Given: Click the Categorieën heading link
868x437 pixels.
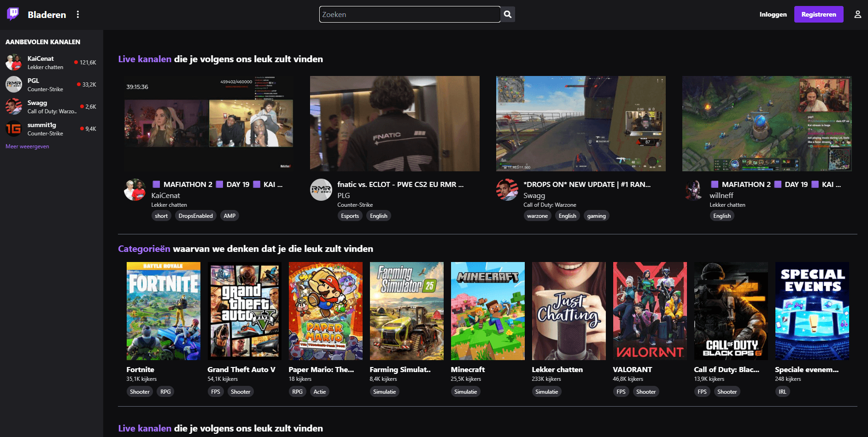Looking at the screenshot, I should pos(144,249).
